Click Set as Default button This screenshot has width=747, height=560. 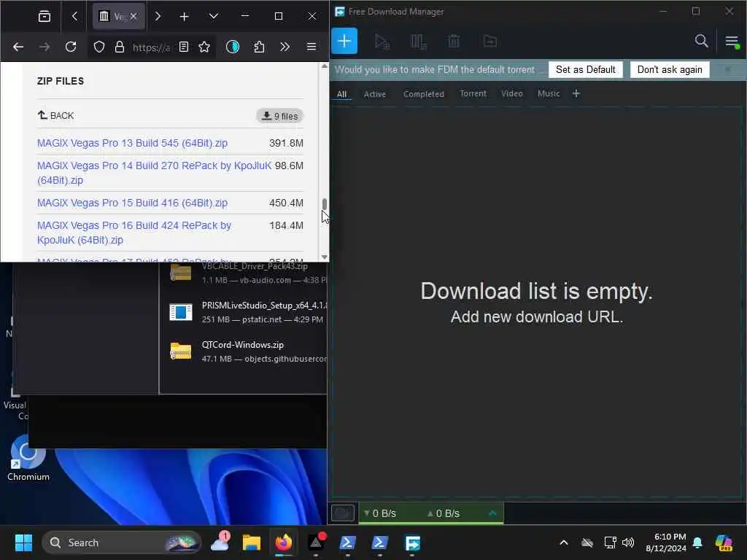click(x=586, y=69)
